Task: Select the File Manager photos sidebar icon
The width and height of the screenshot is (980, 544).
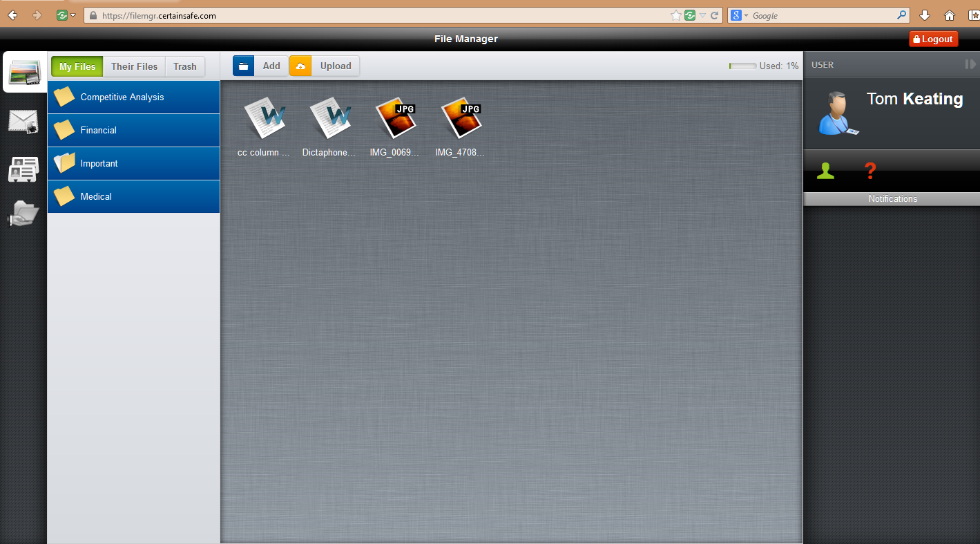Action: point(24,73)
